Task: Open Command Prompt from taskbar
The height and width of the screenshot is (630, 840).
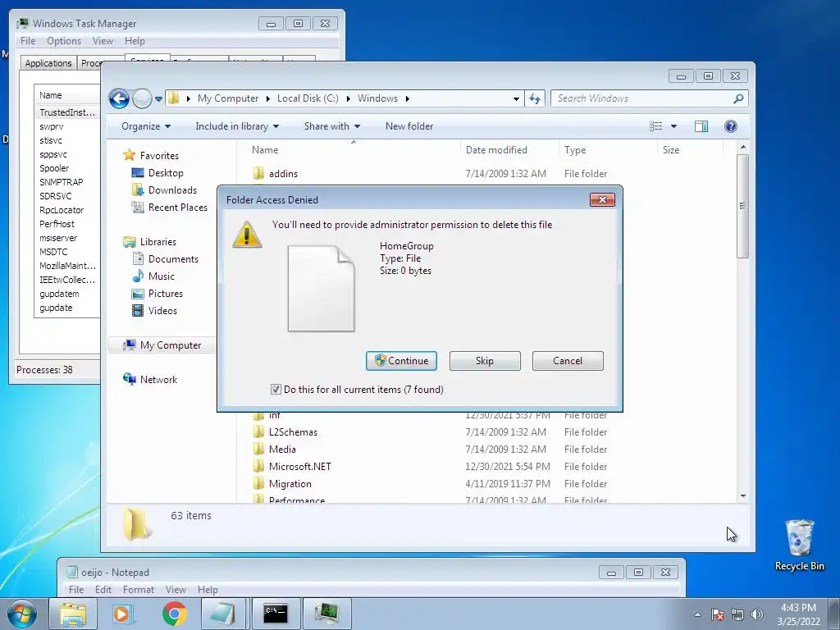Action: click(276, 614)
